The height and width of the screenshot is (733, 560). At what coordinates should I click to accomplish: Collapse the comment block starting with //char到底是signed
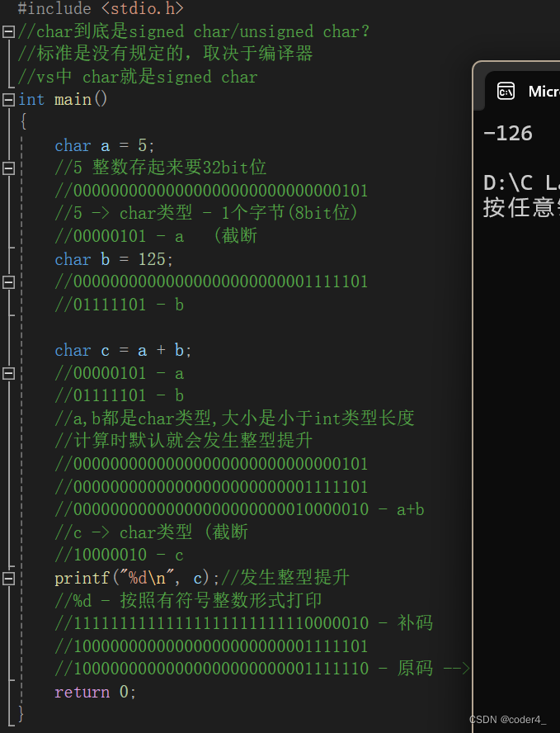(x=8, y=31)
